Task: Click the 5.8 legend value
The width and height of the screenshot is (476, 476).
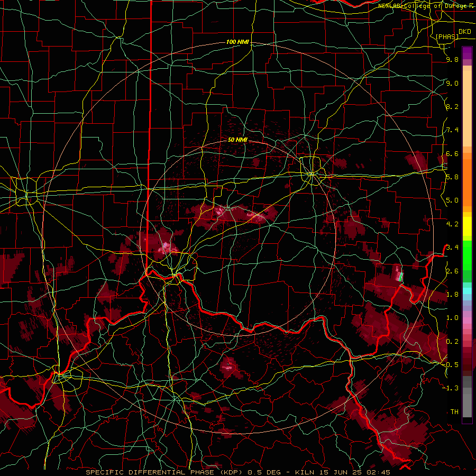Action: 452,177
